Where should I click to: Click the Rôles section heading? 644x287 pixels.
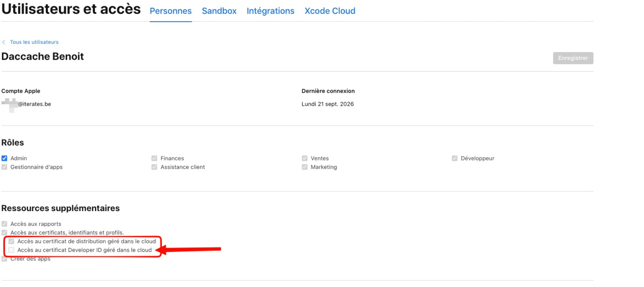point(13,143)
